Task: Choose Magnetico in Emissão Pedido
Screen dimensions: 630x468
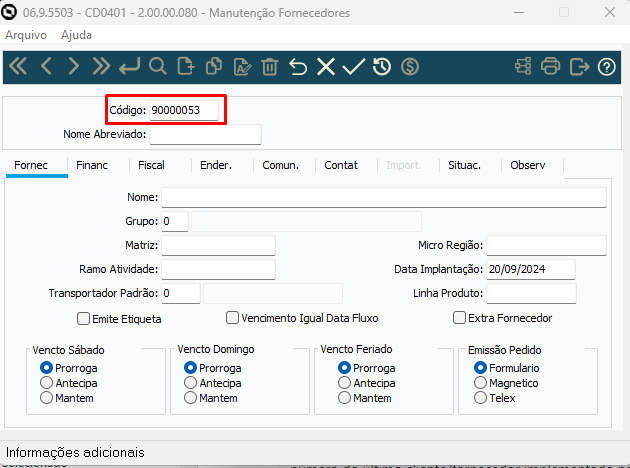Action: tap(480, 383)
